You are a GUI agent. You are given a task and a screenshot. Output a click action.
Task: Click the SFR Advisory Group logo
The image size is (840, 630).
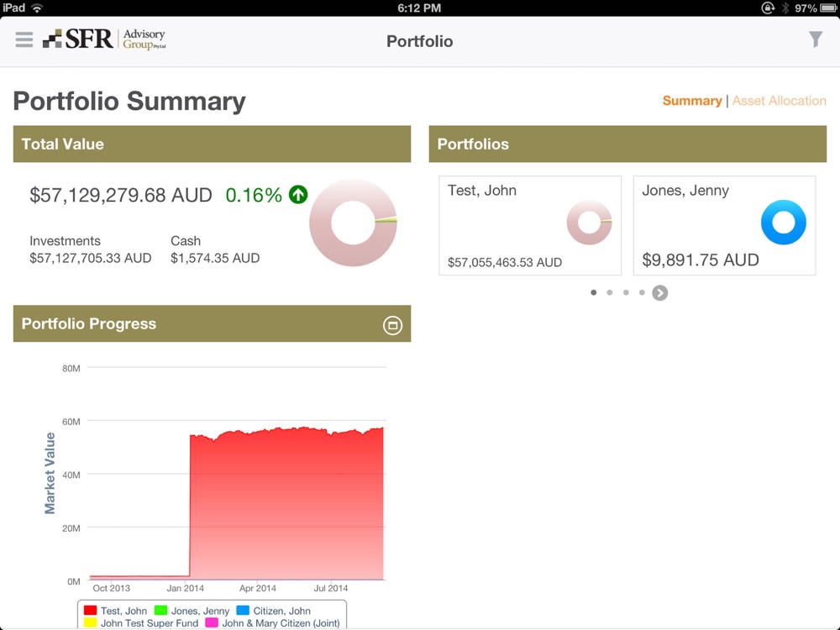(x=104, y=39)
